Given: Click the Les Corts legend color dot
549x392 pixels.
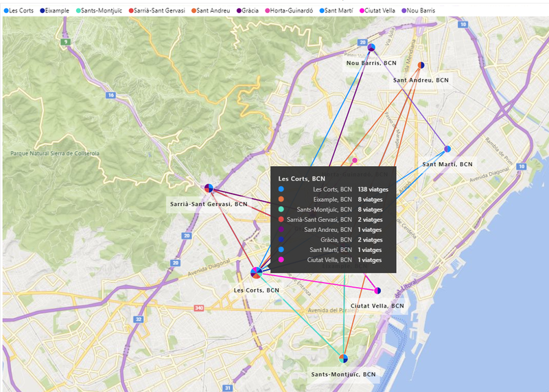Looking at the screenshot, I should [x=6, y=11].
